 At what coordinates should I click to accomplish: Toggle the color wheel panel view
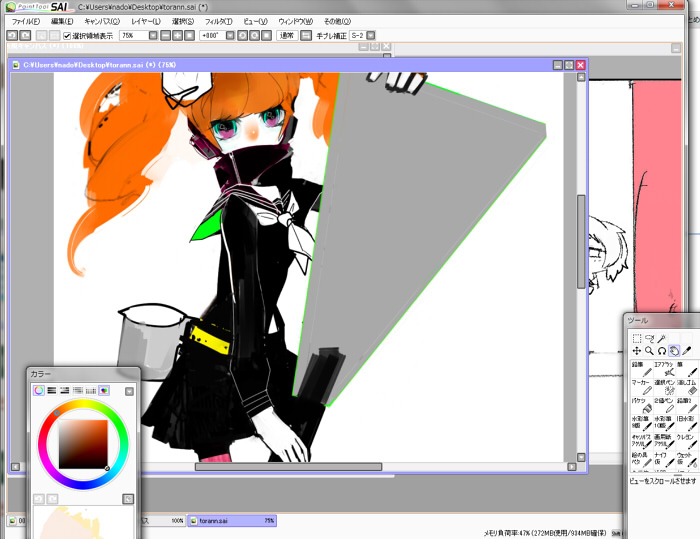click(x=39, y=390)
